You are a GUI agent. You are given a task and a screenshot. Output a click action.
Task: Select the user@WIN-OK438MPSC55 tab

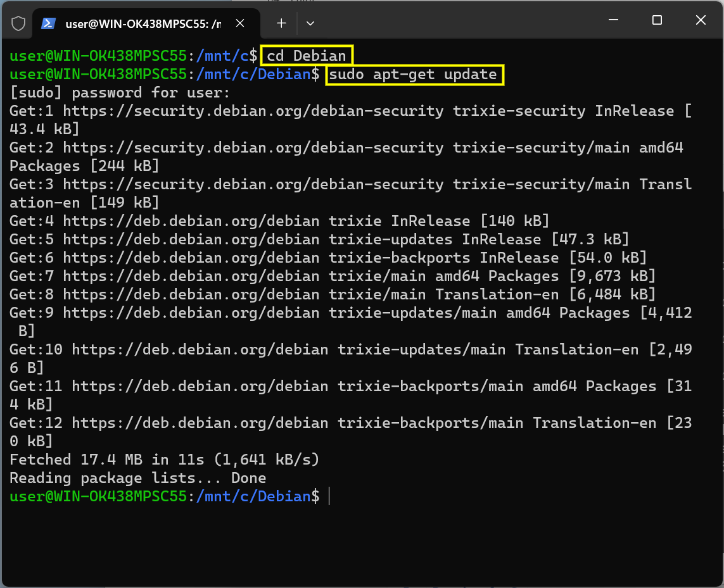coord(146,23)
